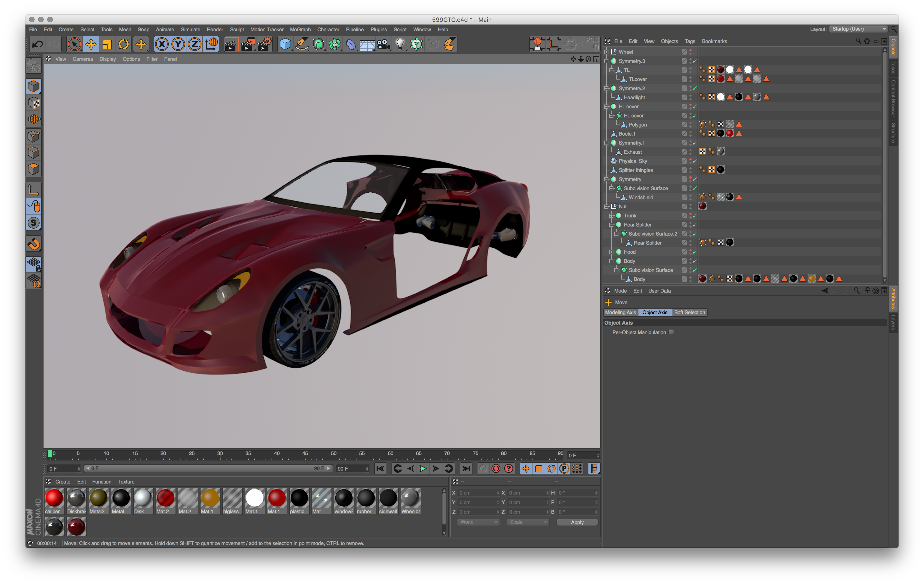Collapse the Body symmetry node

point(612,261)
